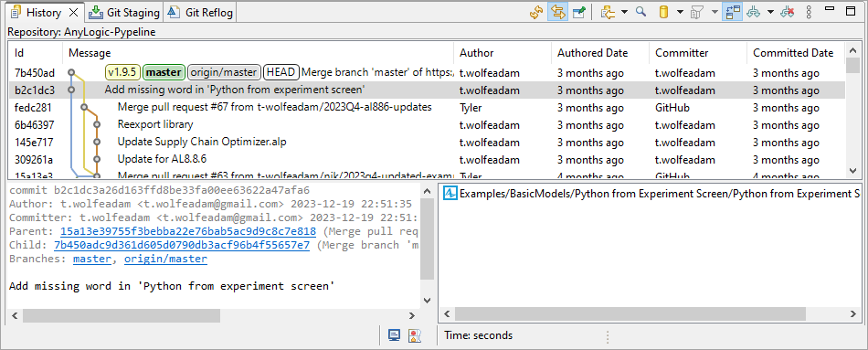Toggle Link with Editor and Selection
Image resolution: width=868 pixels, height=350 pixels.
557,12
